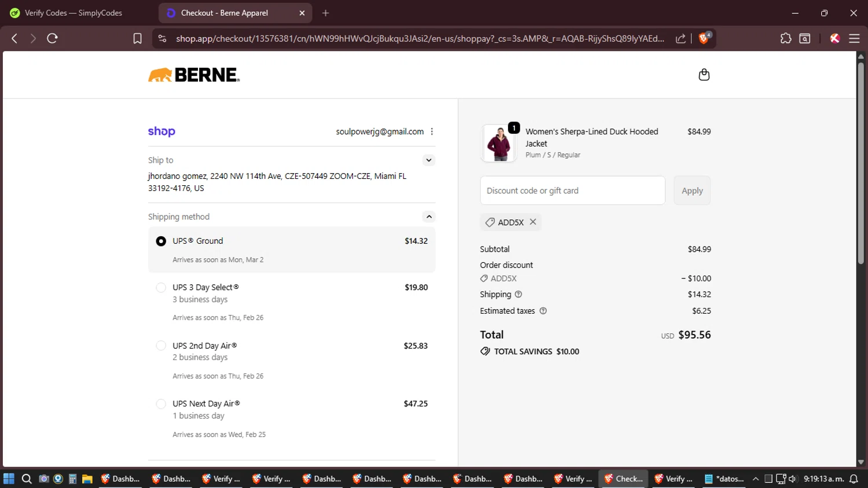The image size is (868, 488).
Task: Click the shipping info help icon
Action: point(518,294)
